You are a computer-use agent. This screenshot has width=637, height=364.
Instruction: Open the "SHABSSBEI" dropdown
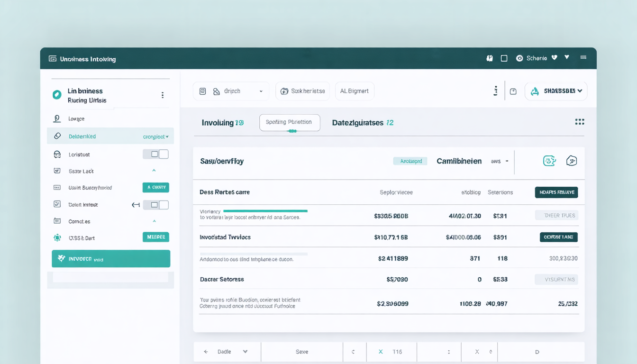[556, 91]
